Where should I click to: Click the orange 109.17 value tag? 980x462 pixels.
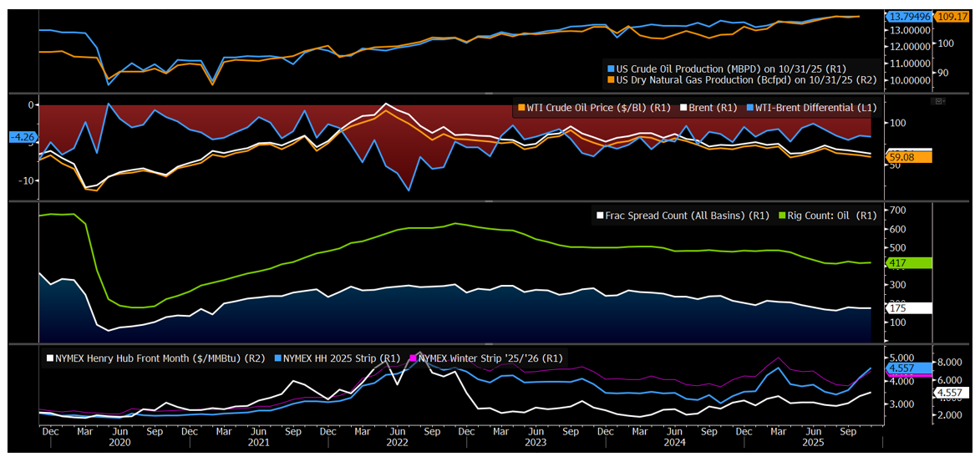952,17
